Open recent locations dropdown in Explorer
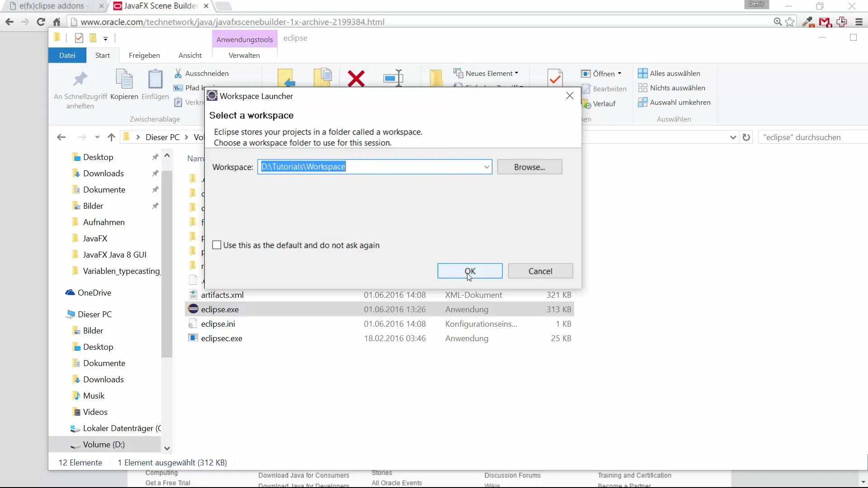This screenshot has height=488, width=868. pyautogui.click(x=97, y=137)
